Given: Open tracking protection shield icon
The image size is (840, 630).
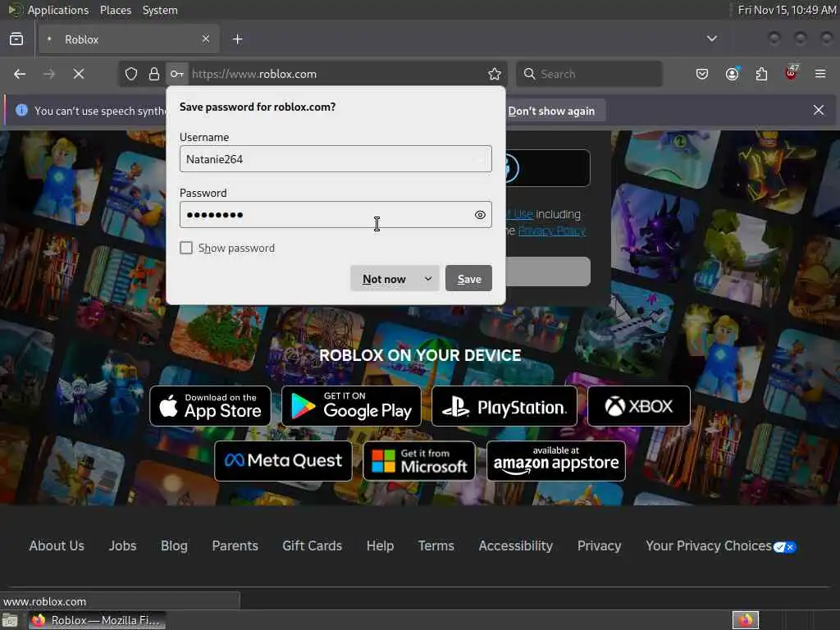Looking at the screenshot, I should coord(131,74).
